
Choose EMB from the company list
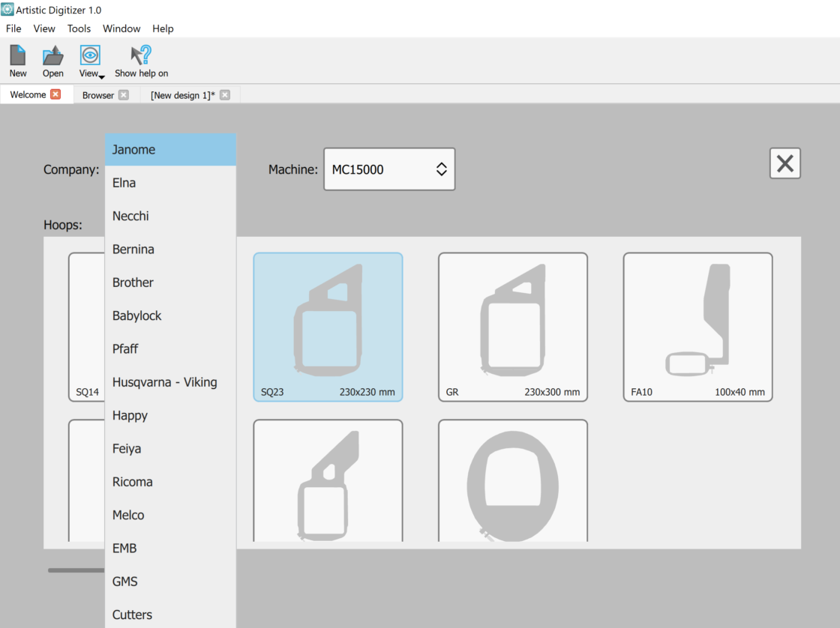pyautogui.click(x=170, y=549)
